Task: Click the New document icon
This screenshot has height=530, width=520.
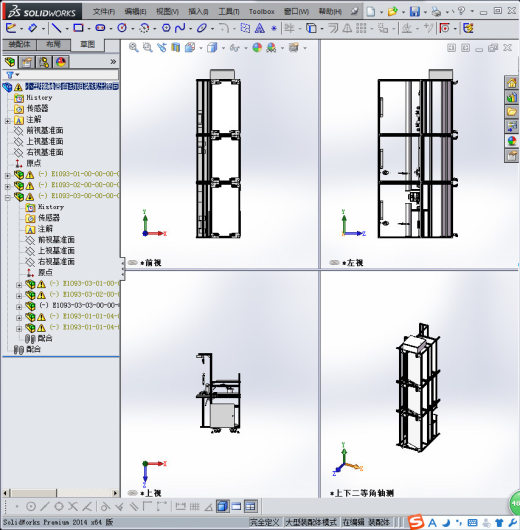Action: [x=371, y=11]
